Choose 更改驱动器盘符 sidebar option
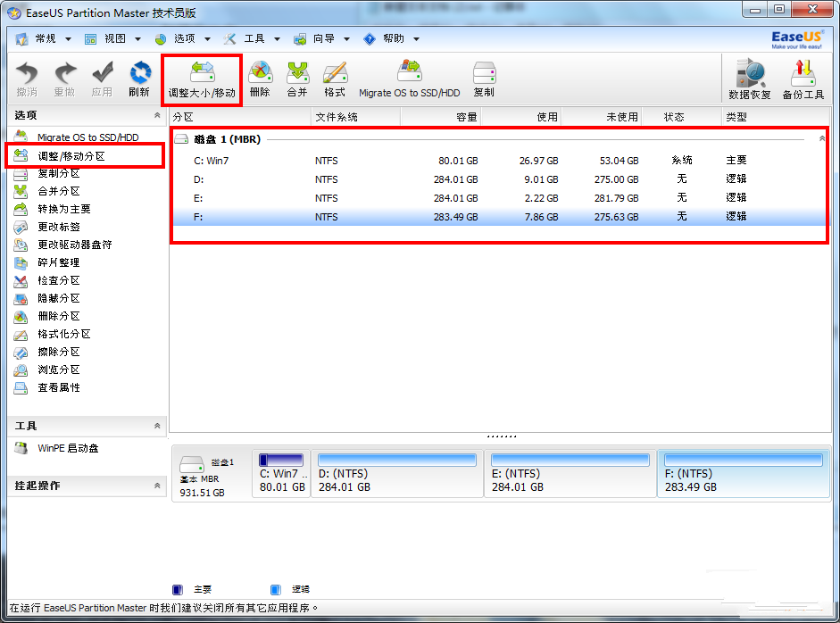This screenshot has width=840, height=623. coord(63,245)
